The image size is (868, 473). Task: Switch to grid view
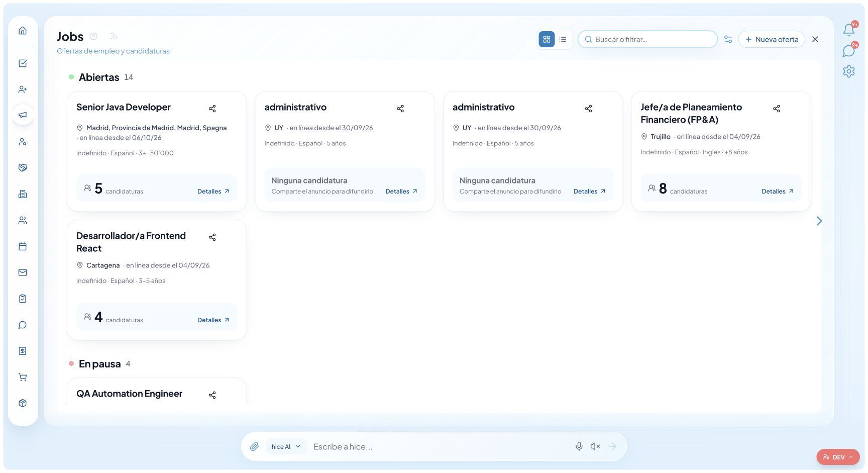coord(547,39)
